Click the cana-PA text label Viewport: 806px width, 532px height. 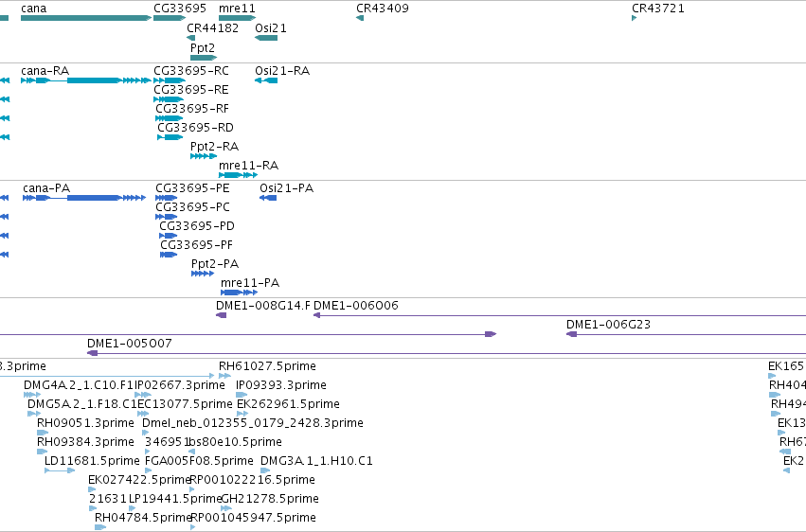46,188
